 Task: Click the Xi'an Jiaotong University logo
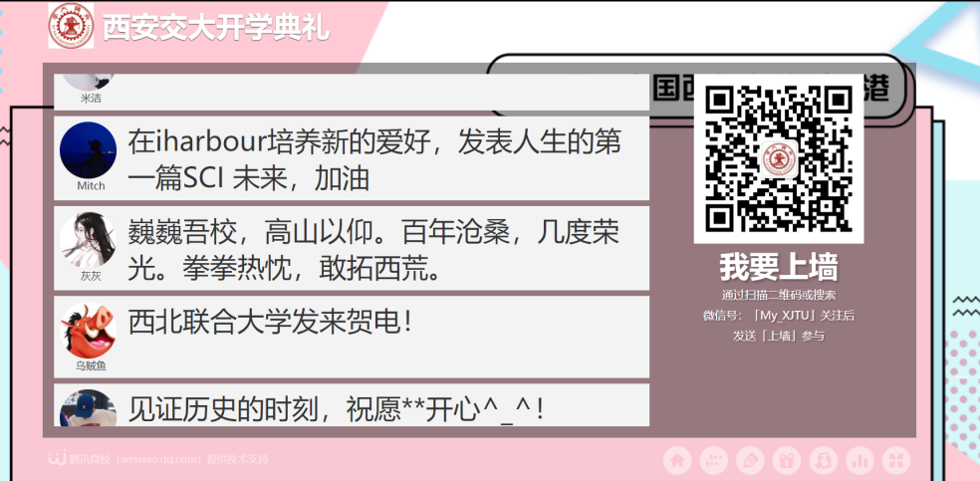72,26
